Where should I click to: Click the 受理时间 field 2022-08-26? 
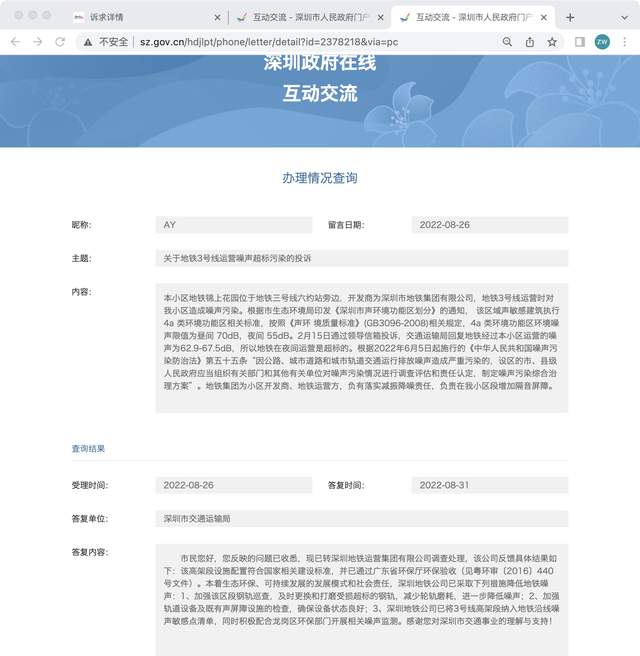pyautogui.click(x=234, y=485)
